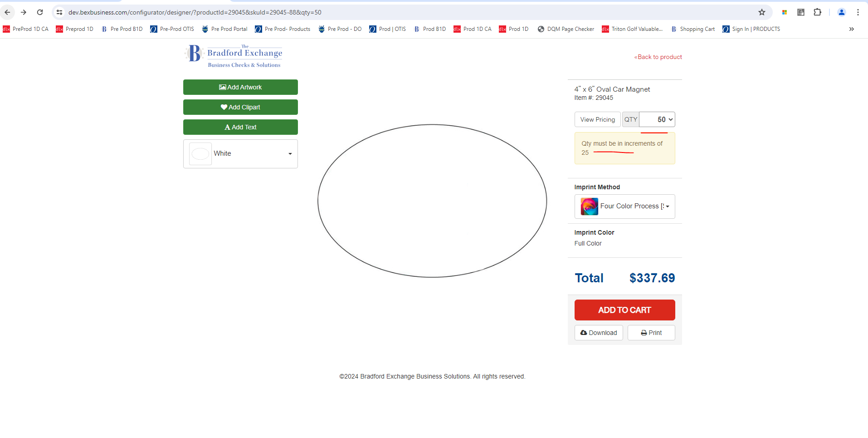Open the DQM Page Checker bookmark
The width and height of the screenshot is (868, 438).
tap(566, 29)
